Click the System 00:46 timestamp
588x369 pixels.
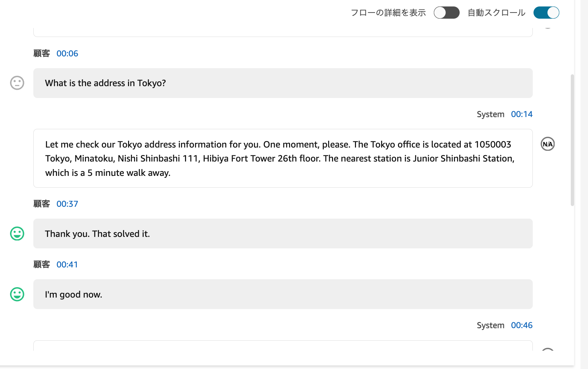(522, 325)
